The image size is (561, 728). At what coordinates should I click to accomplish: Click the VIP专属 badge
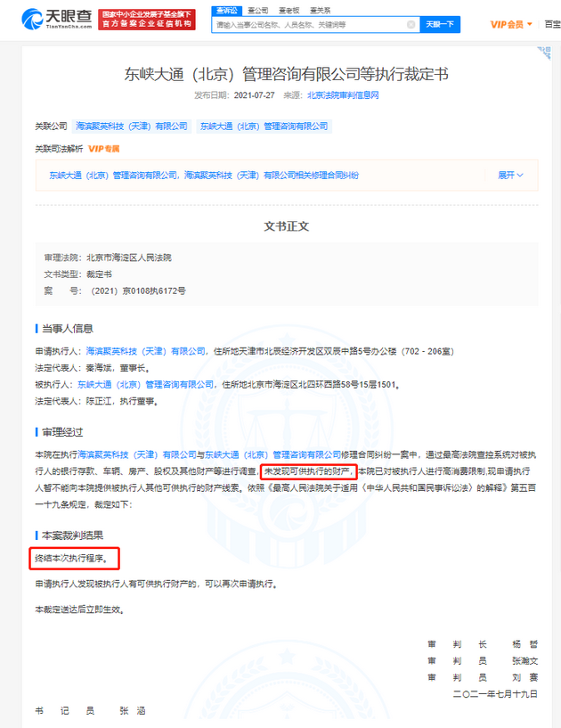tap(104, 149)
